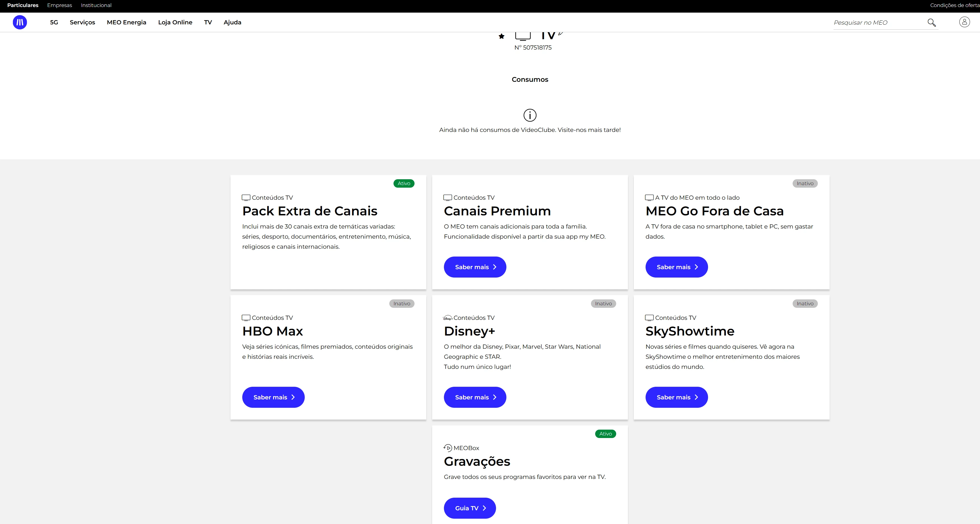Click Saber mais on Canais Premium card
This screenshot has width=980, height=524.
pyautogui.click(x=474, y=267)
